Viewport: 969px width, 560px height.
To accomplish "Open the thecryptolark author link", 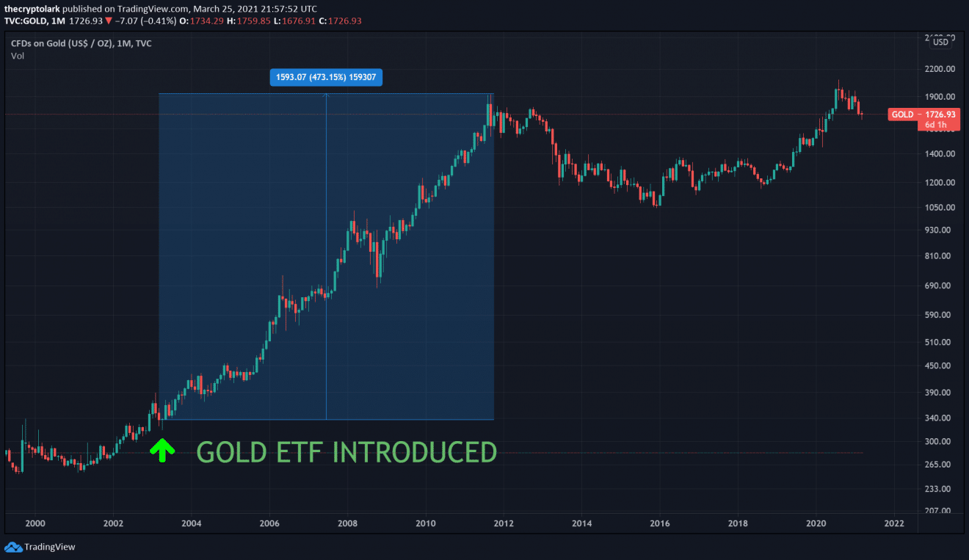I will click(33, 8).
